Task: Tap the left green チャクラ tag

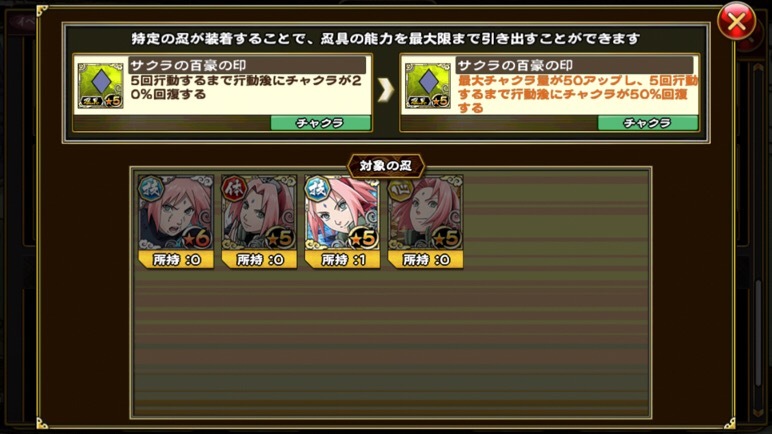Action: point(321,123)
